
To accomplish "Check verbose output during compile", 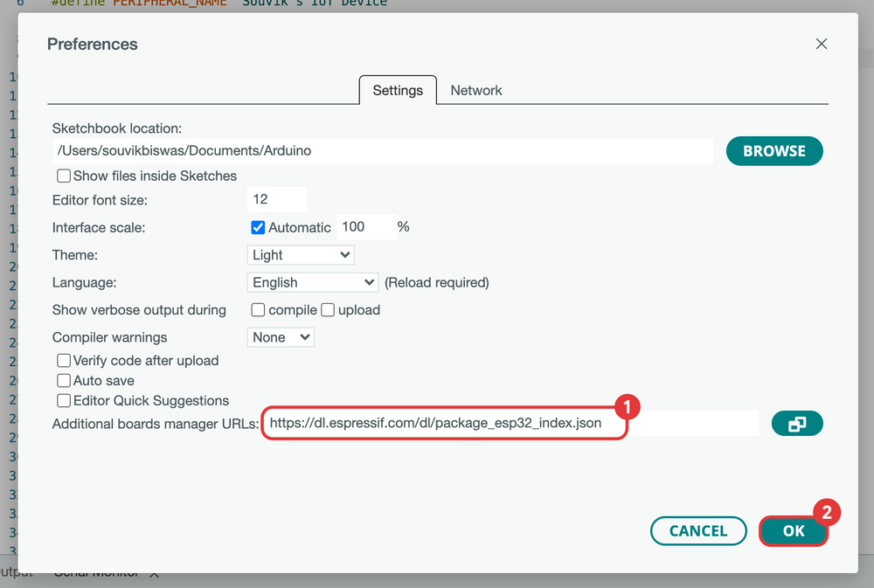I will pyautogui.click(x=258, y=309).
